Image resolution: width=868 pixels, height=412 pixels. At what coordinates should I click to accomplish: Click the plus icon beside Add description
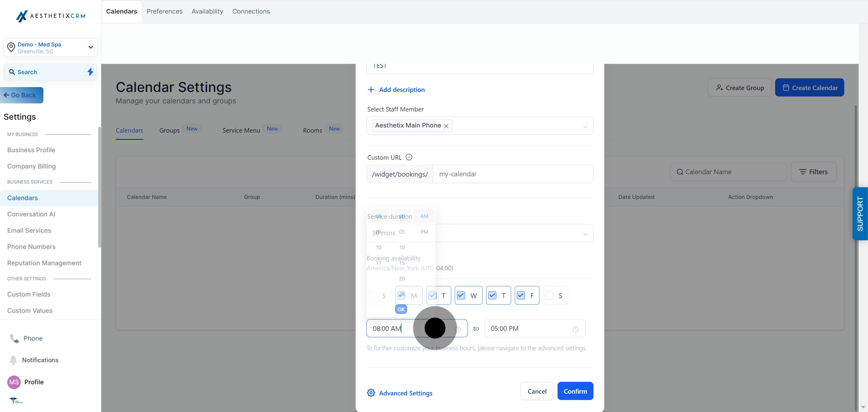pyautogui.click(x=371, y=90)
